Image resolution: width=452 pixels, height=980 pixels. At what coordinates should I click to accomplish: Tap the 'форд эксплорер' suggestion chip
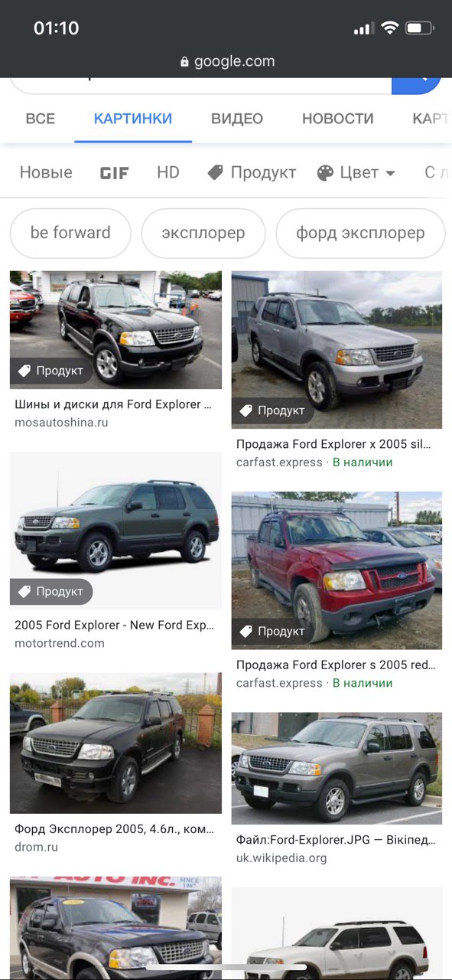(360, 233)
